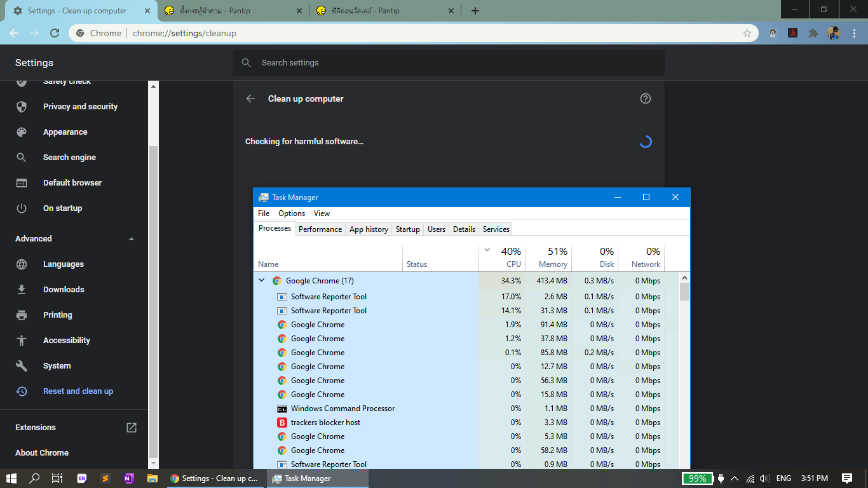Image resolution: width=868 pixels, height=488 pixels.
Task: Open Languages settings
Action: (x=64, y=264)
